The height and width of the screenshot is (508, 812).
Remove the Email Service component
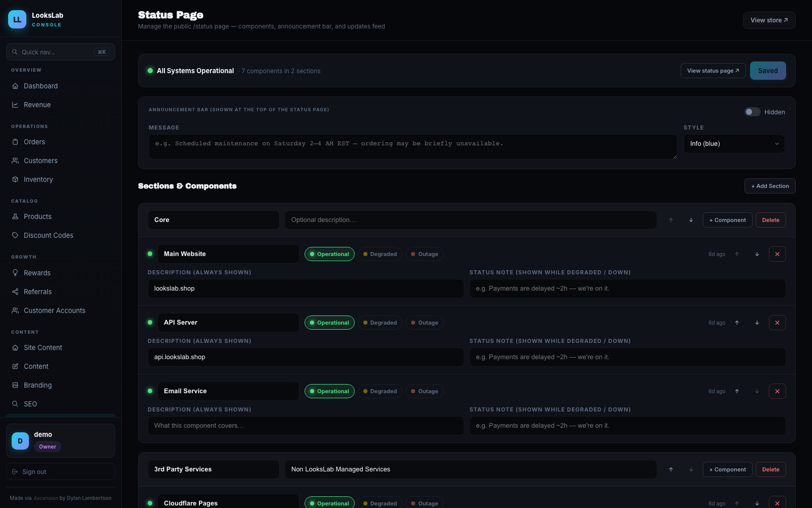(x=777, y=391)
